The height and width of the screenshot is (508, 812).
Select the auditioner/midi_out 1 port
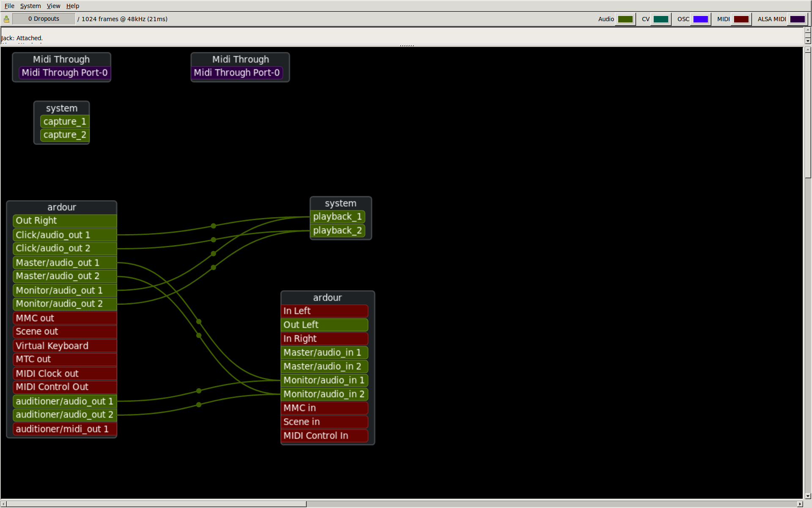tap(65, 429)
